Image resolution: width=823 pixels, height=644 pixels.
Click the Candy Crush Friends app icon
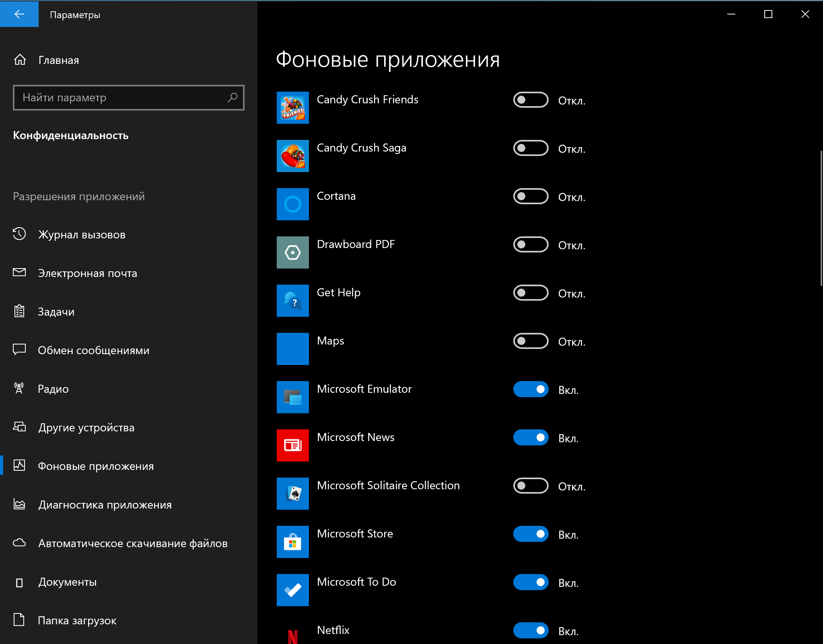293,108
